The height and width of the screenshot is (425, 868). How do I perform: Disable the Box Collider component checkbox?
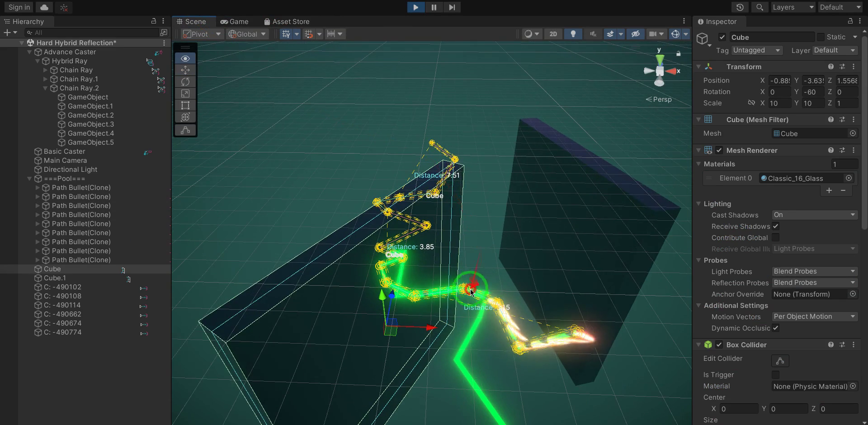click(719, 345)
